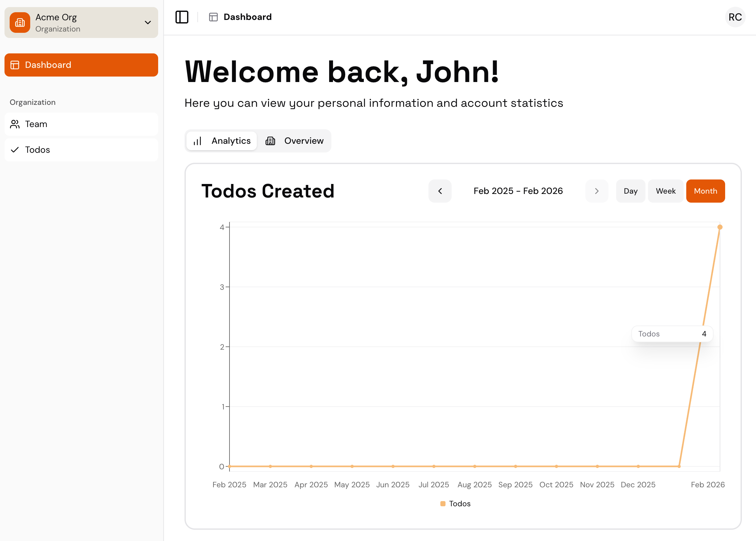Viewport: 756px width, 541px height.
Task: Toggle the sidebar panel icon
Action: tap(182, 17)
